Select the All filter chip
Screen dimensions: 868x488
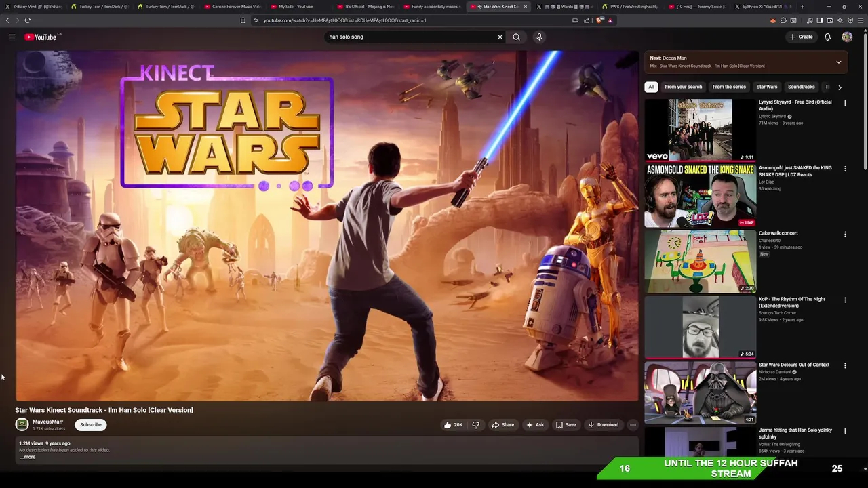(x=651, y=87)
